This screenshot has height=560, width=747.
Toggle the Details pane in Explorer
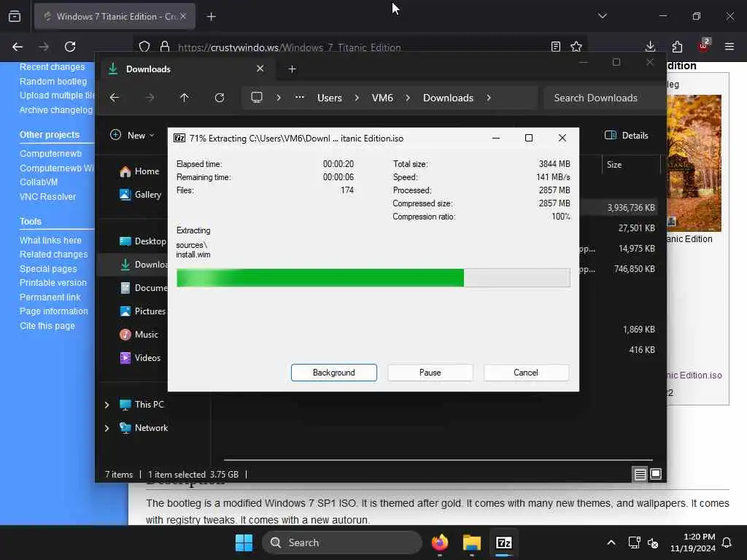[x=626, y=135]
